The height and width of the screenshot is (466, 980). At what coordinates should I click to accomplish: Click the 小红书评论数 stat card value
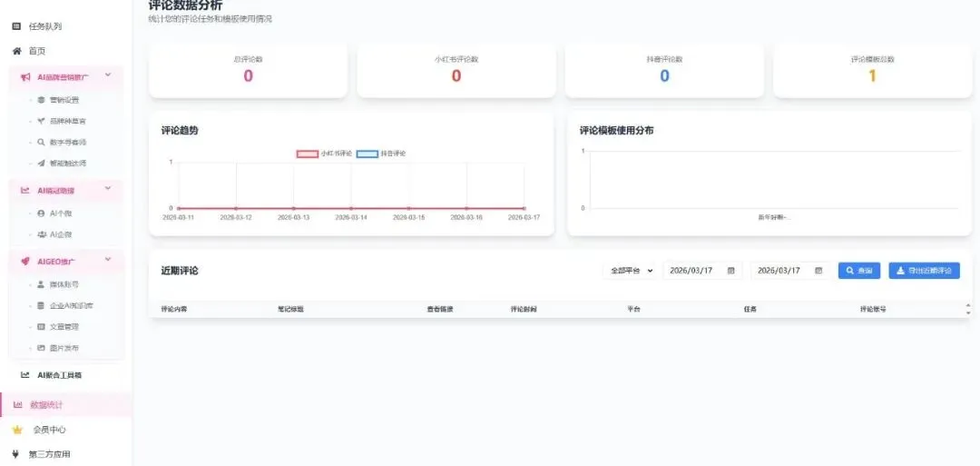coord(456,76)
